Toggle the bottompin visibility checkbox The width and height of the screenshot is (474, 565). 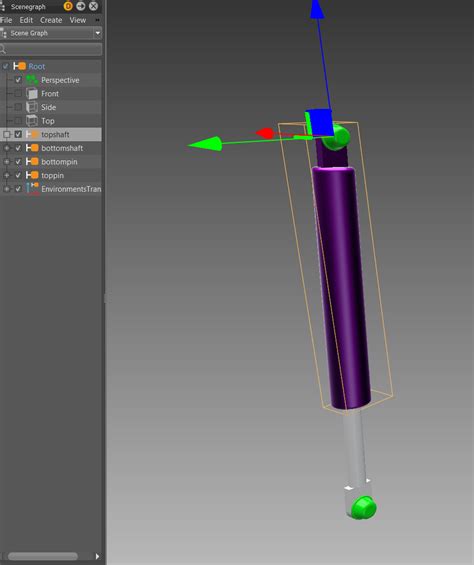coord(18,162)
